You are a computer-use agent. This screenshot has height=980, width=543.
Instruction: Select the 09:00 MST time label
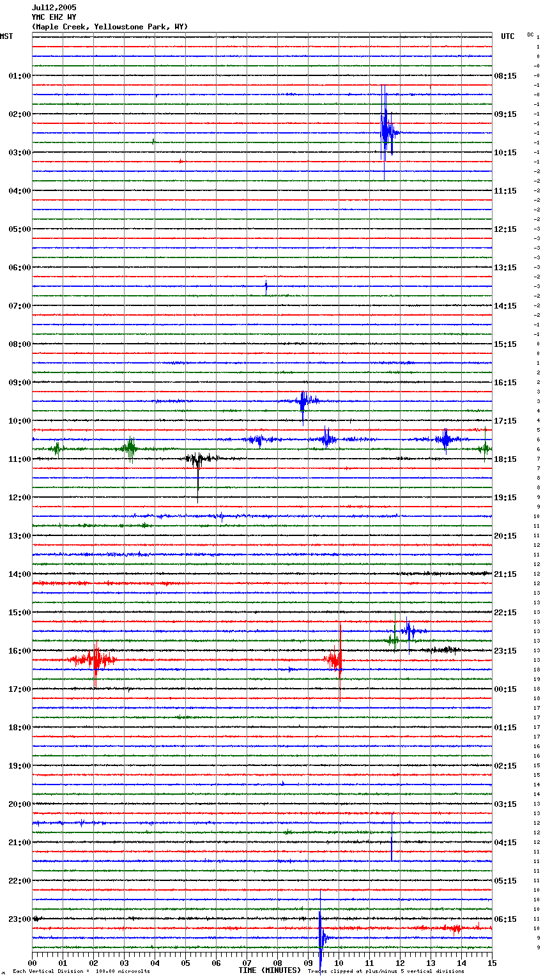[19, 383]
